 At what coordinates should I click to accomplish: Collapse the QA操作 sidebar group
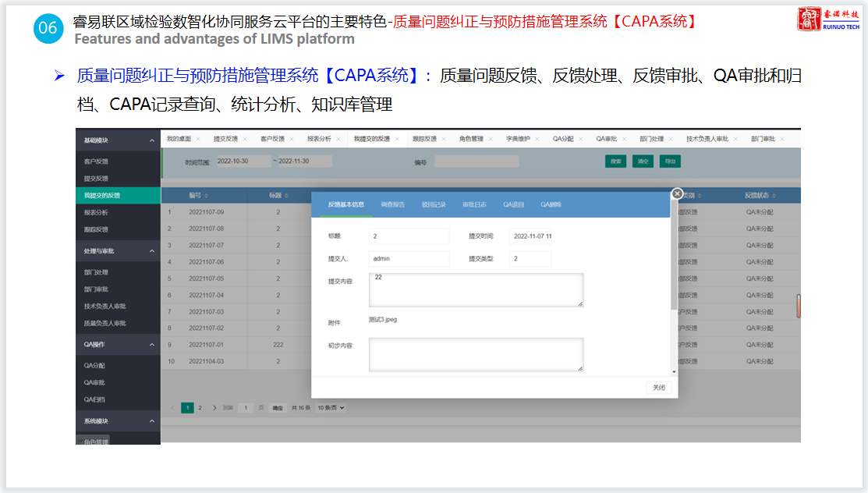click(151, 344)
